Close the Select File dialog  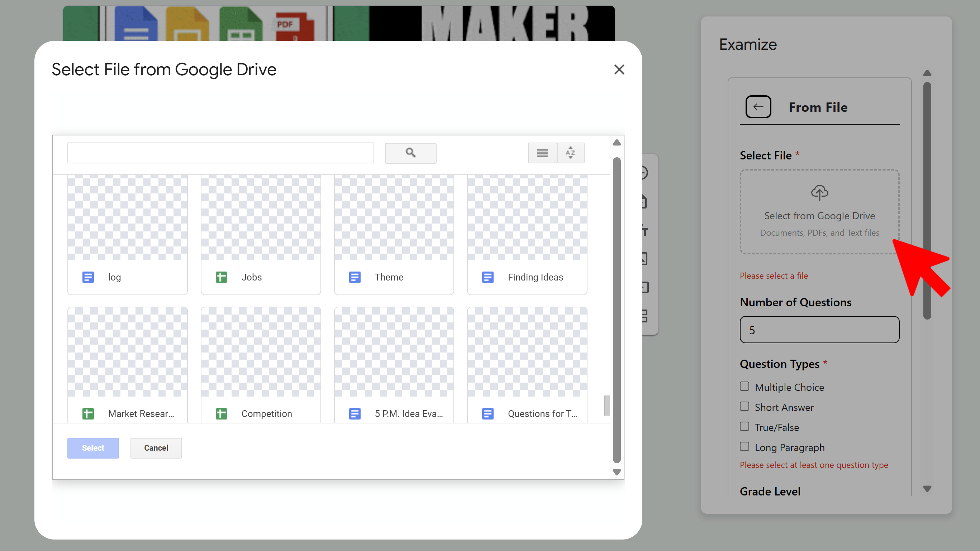coord(619,70)
